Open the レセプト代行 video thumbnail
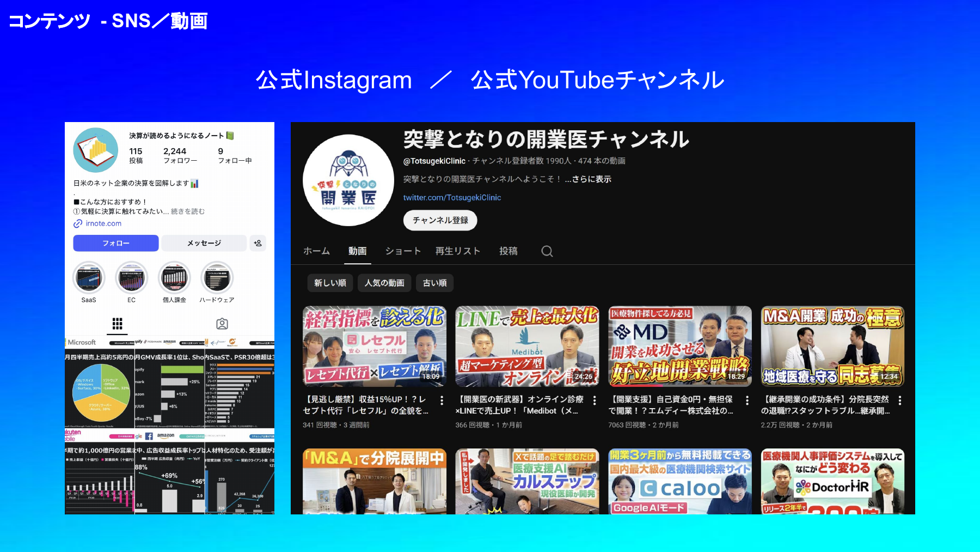 pyautogui.click(x=375, y=346)
